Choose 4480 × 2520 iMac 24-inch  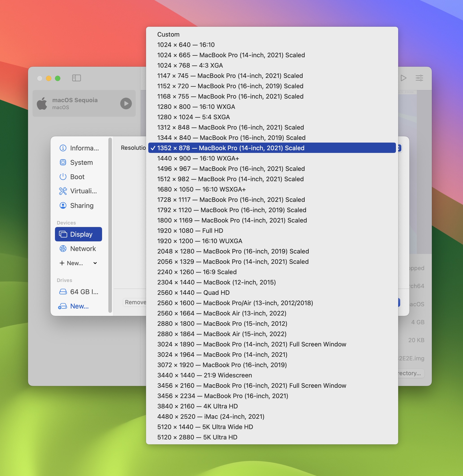click(x=272, y=417)
